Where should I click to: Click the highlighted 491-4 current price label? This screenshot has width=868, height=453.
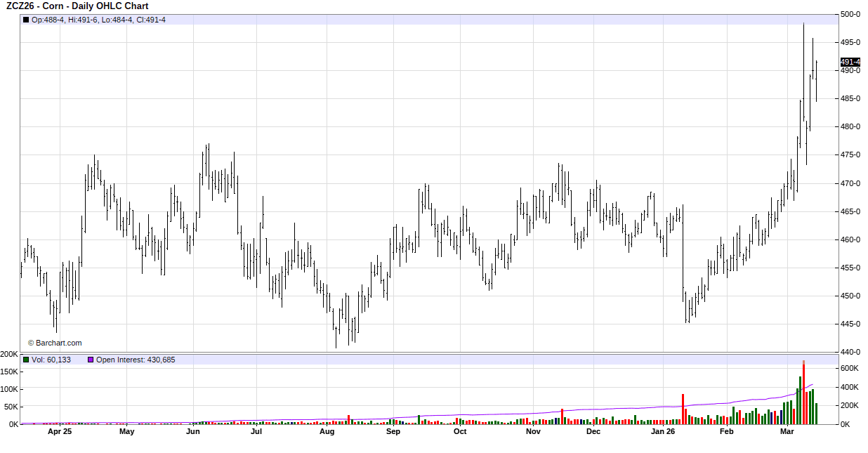click(850, 62)
